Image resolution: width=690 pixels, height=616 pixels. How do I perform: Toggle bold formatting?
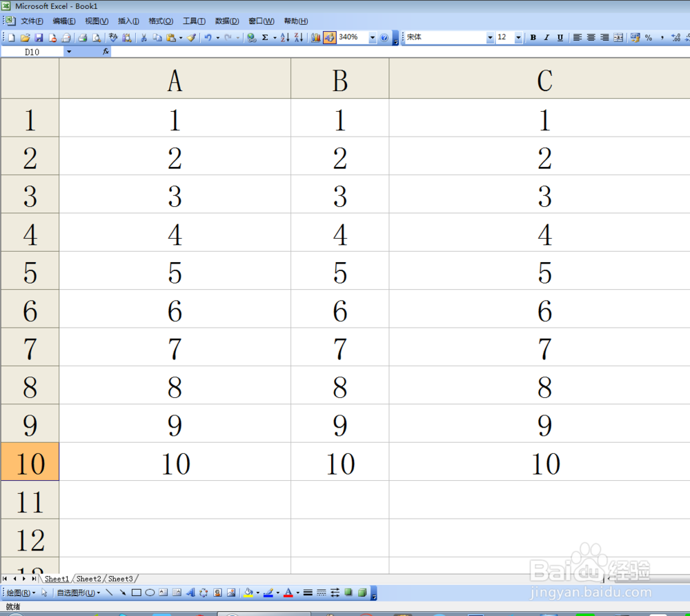point(533,37)
